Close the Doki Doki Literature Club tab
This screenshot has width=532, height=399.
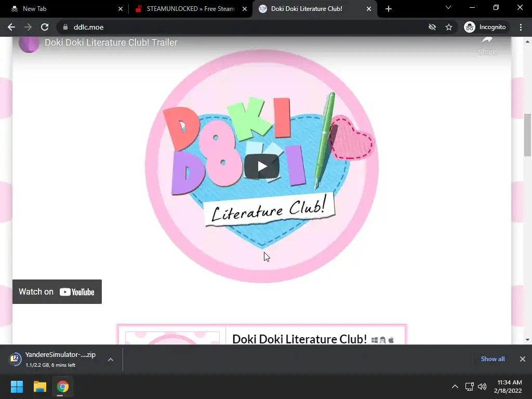(369, 9)
